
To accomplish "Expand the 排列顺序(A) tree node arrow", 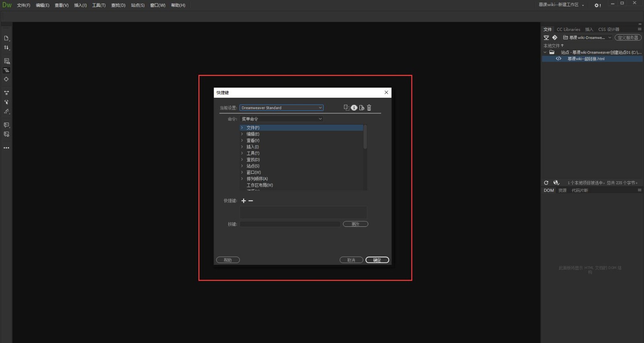I will (x=242, y=179).
